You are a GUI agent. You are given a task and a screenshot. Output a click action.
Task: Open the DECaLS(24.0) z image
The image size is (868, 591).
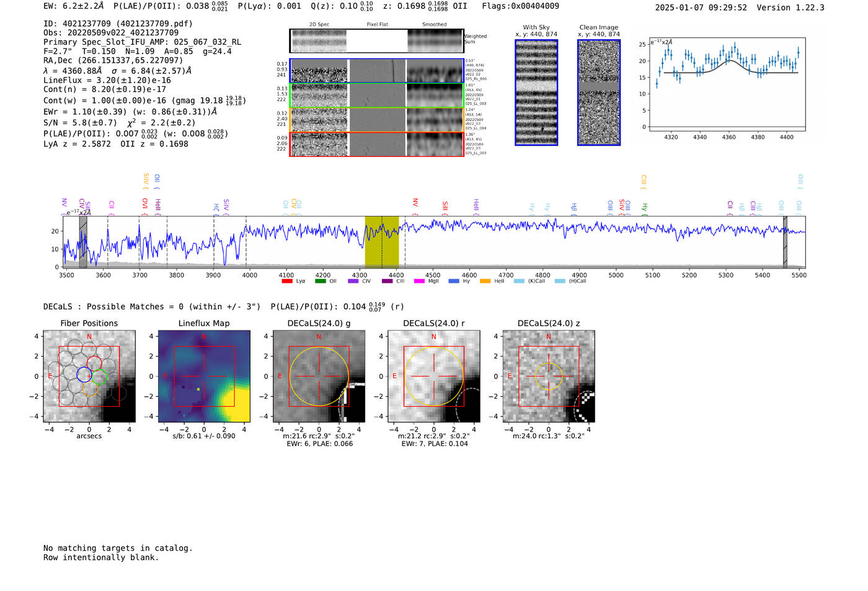pyautogui.click(x=549, y=376)
